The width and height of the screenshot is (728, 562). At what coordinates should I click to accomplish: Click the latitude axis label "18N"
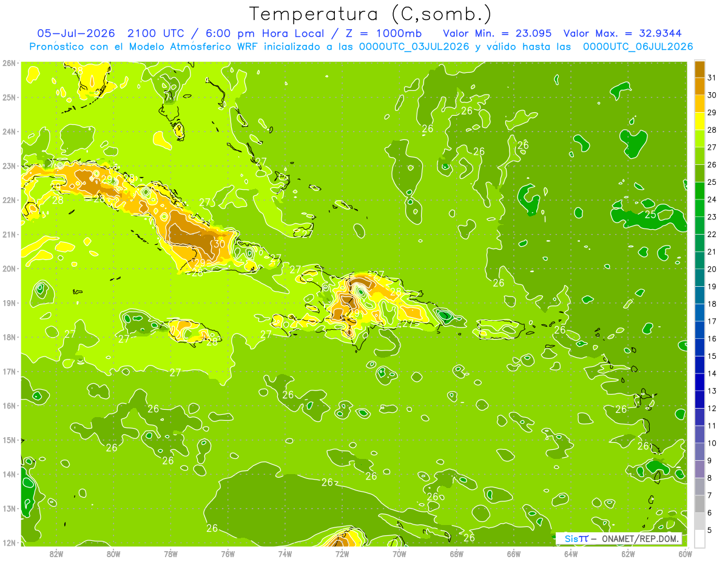(x=9, y=337)
